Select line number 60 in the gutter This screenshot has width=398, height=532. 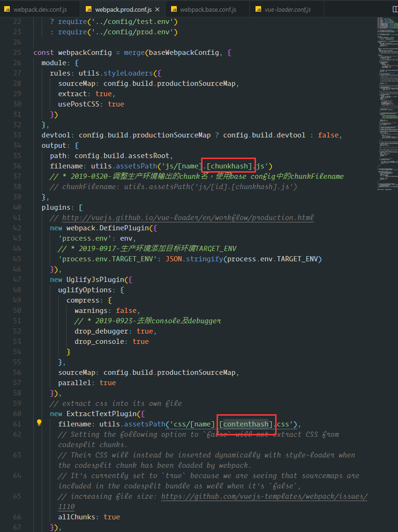[x=17, y=414]
